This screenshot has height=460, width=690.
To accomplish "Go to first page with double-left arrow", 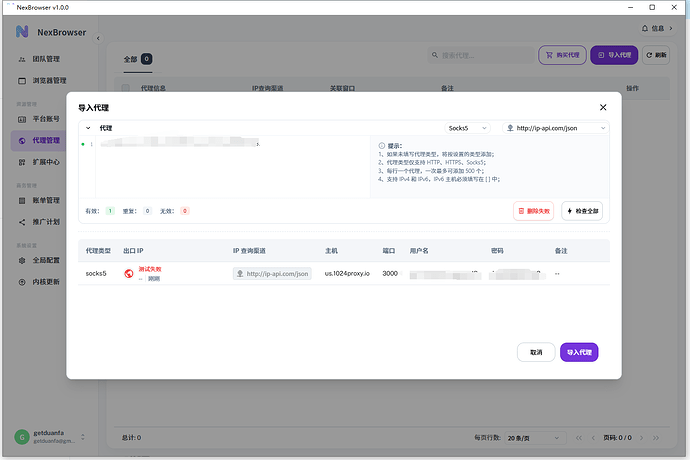I will pos(579,438).
